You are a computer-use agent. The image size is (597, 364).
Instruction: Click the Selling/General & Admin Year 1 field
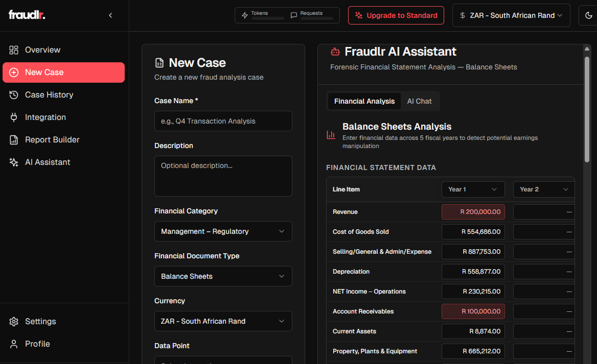[473, 252]
